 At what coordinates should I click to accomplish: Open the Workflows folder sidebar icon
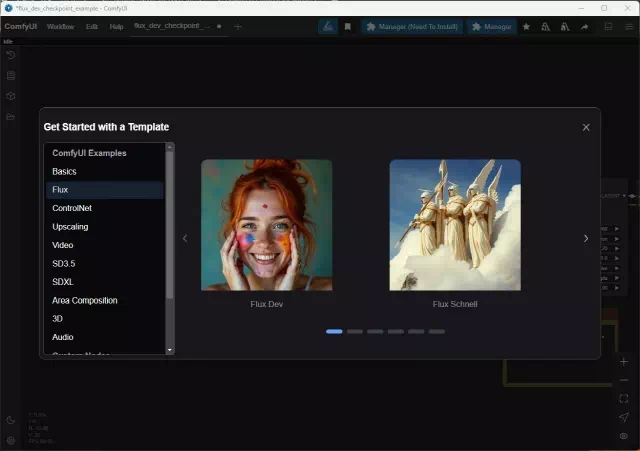[x=11, y=117]
